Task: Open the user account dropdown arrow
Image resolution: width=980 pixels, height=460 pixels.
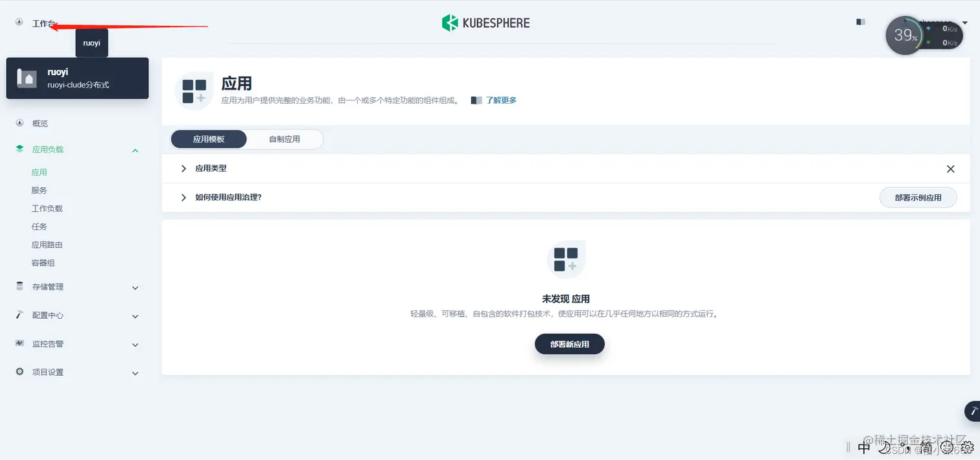Action: coord(965,23)
